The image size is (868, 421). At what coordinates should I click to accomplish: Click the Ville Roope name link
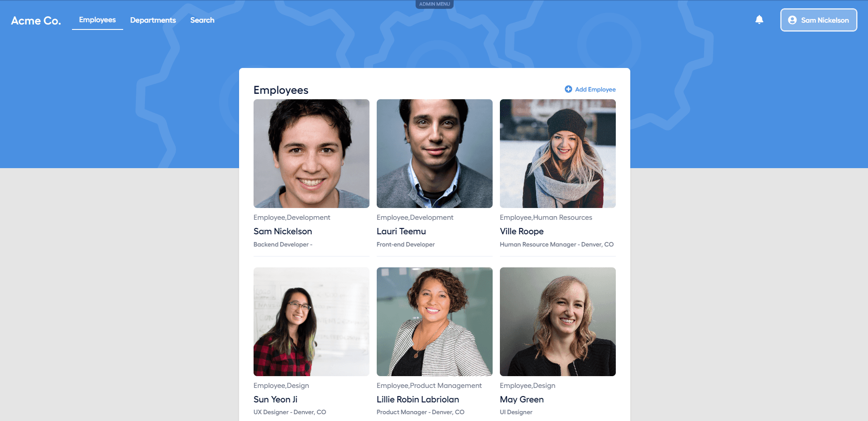(x=522, y=231)
